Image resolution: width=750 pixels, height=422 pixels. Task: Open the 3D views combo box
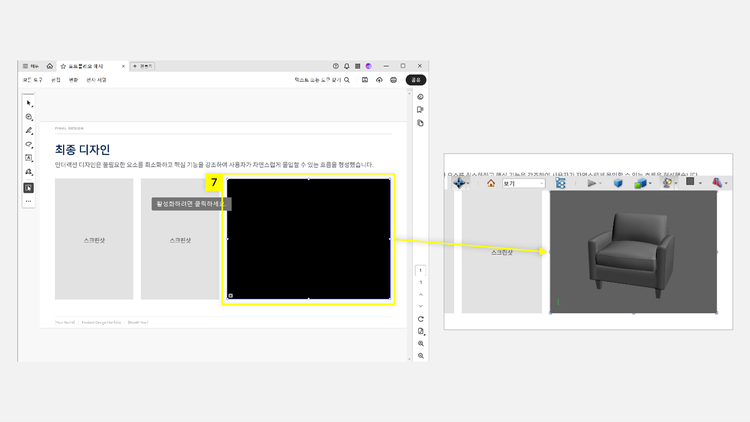(523, 183)
